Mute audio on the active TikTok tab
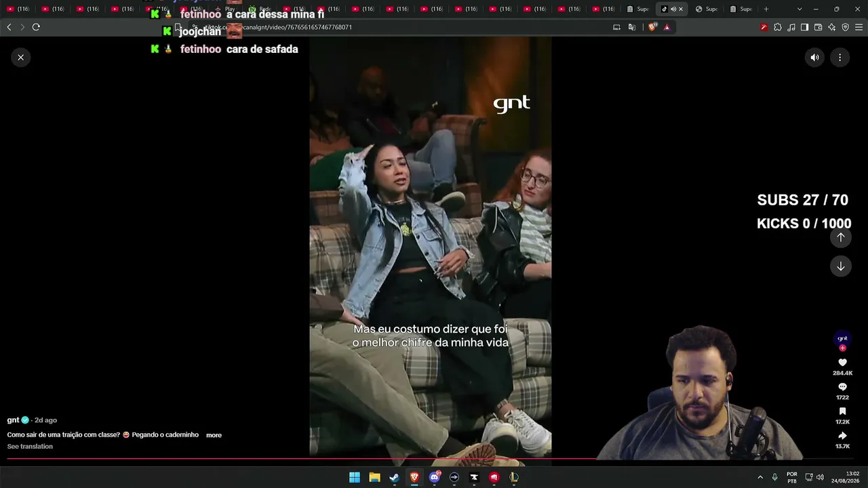Viewport: 868px width, 488px height. pos(673,9)
